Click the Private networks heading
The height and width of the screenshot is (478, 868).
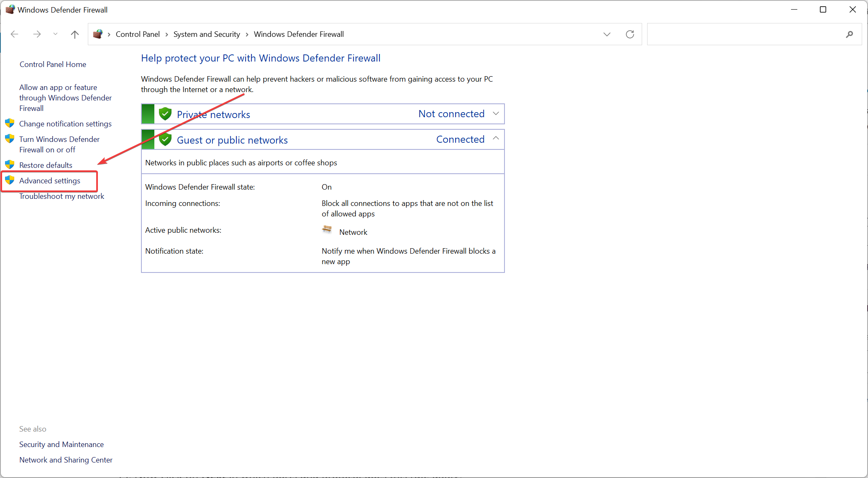pos(213,115)
